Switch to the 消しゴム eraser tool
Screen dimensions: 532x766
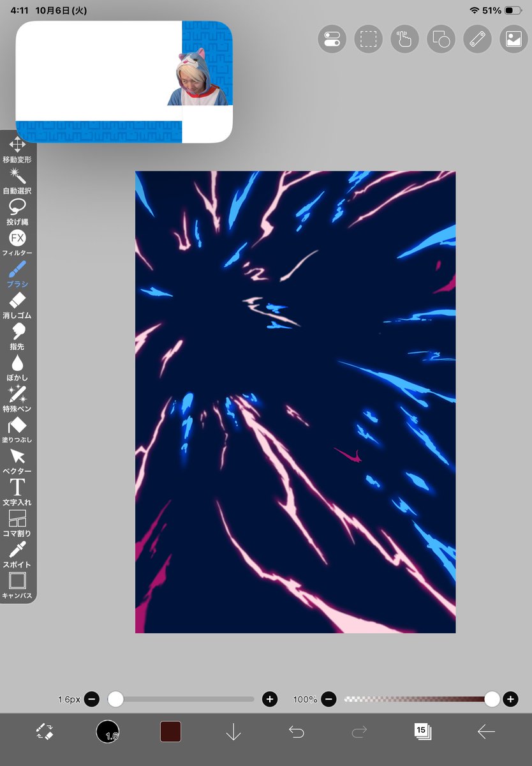(17, 306)
